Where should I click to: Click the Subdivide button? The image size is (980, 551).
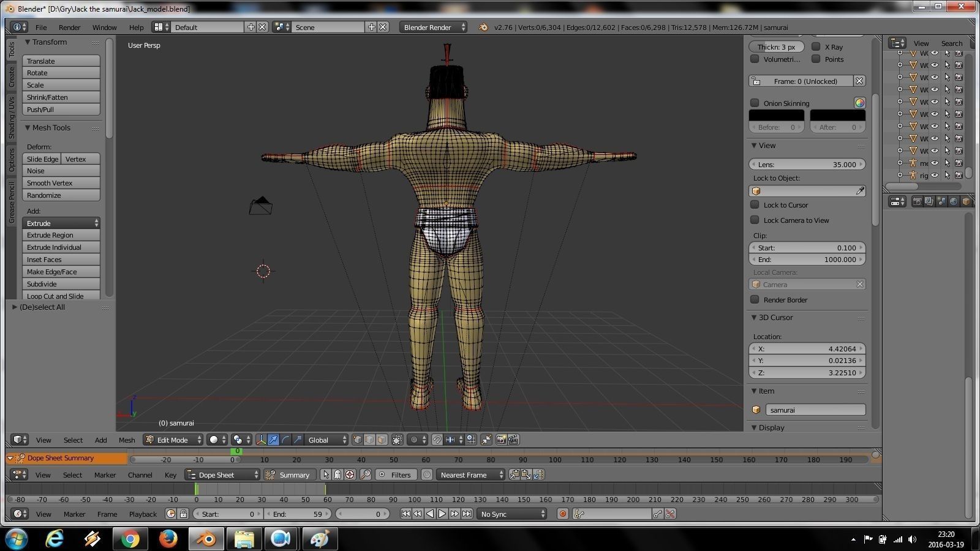(x=61, y=284)
